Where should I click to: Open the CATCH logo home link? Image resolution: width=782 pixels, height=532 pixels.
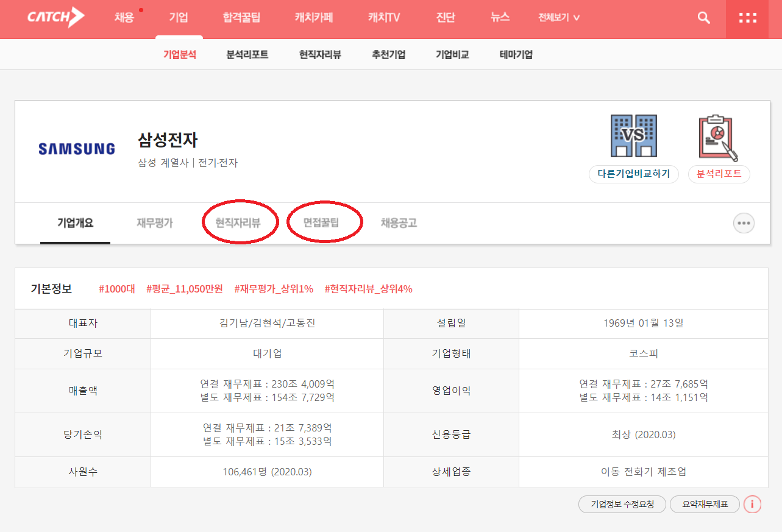pyautogui.click(x=55, y=17)
